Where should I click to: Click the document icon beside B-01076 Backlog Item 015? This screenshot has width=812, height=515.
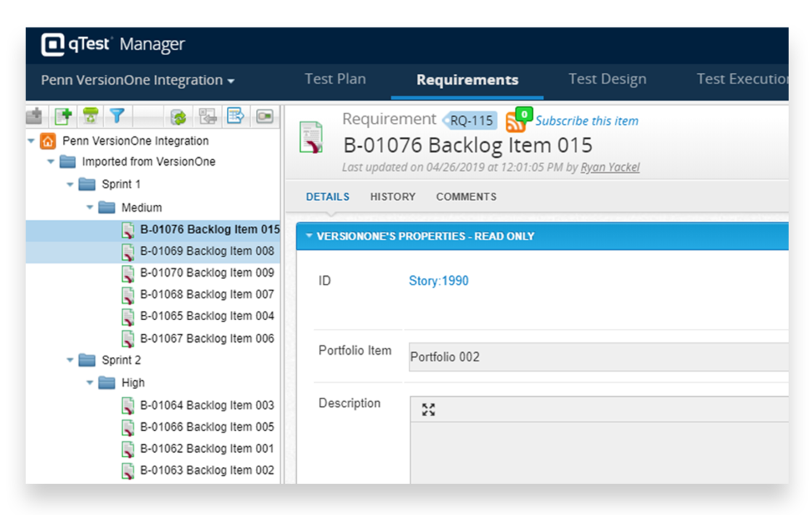[x=128, y=230]
